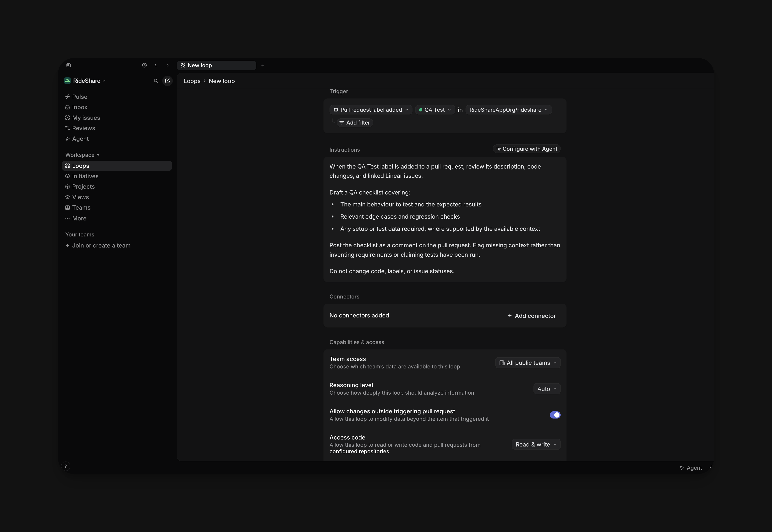Open the RideShare workspace dropdown
Image resolution: width=772 pixels, height=532 pixels.
[x=85, y=81]
